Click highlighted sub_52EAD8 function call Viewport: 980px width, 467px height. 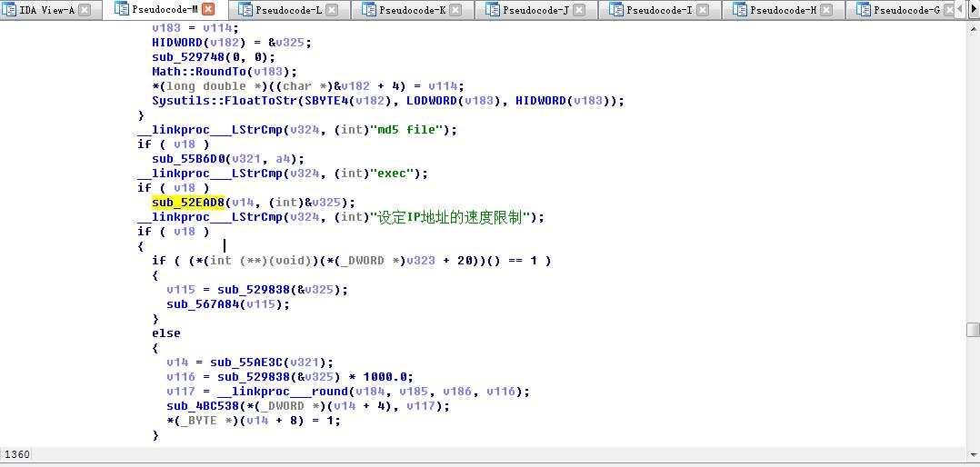188,203
